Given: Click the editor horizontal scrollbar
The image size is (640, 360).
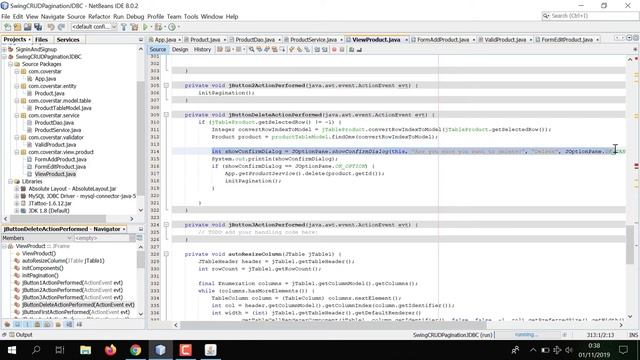Looking at the screenshot, I should (333, 325).
